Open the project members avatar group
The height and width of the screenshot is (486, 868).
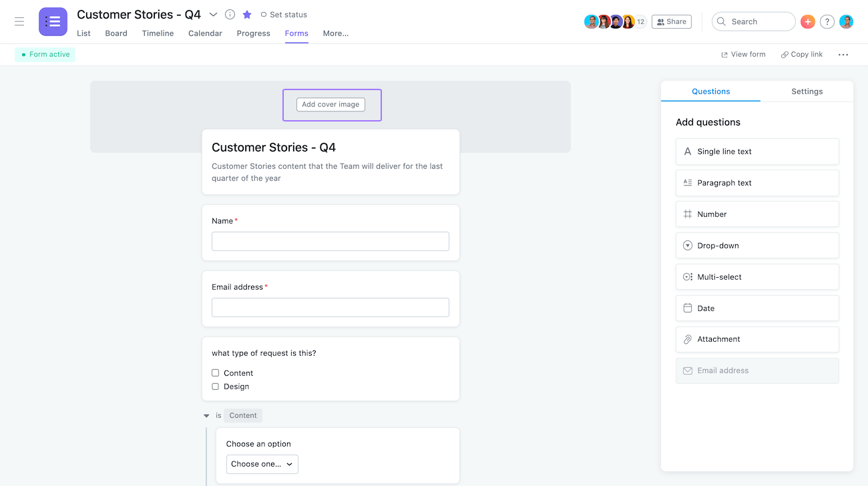point(614,21)
